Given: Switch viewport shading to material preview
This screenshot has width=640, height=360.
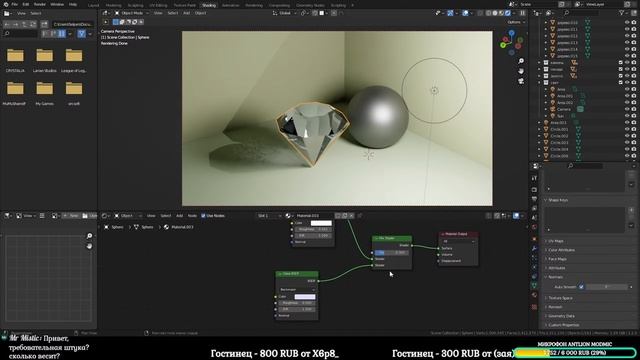Looking at the screenshot, I should point(502,13).
